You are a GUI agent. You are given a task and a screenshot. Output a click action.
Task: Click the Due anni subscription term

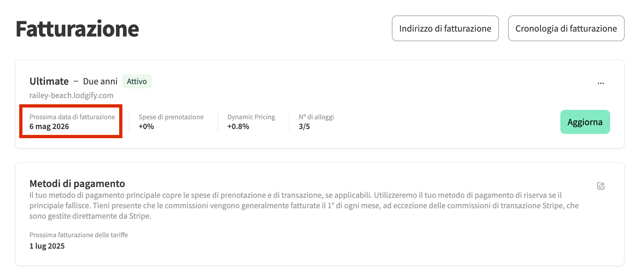(x=100, y=81)
